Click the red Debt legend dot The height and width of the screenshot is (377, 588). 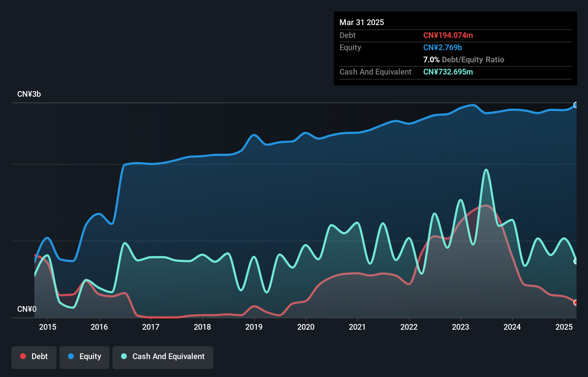(23, 356)
